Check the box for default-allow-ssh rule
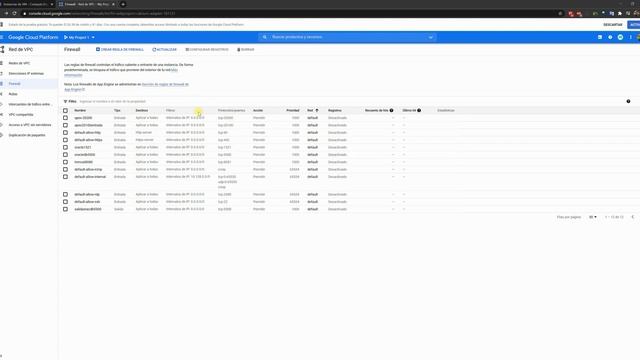 click(x=65, y=202)
